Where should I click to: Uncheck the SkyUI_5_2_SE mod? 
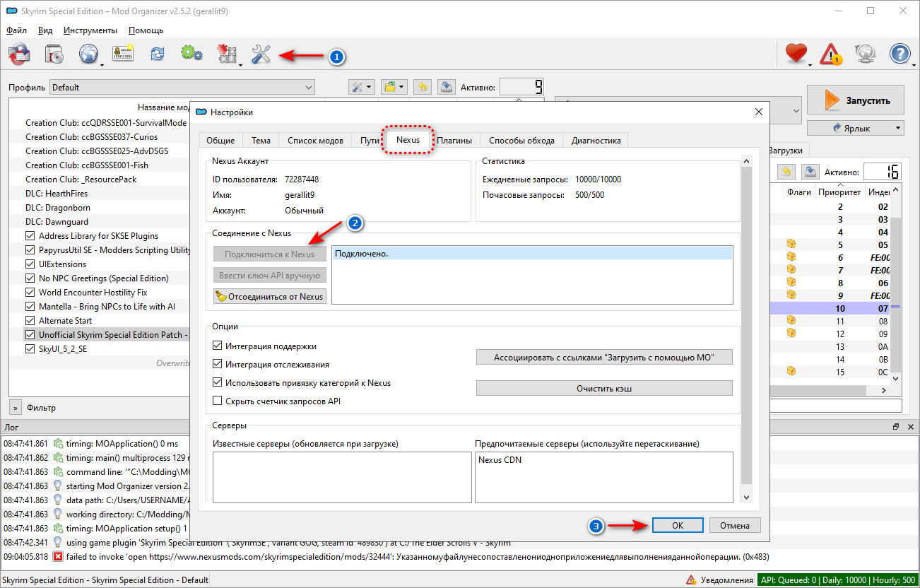(30, 349)
